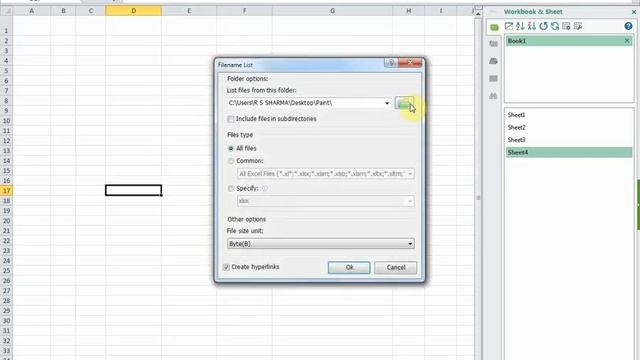Viewport: 640px width, 360px height.
Task: Open the Specify extension dropdown
Action: click(x=410, y=201)
